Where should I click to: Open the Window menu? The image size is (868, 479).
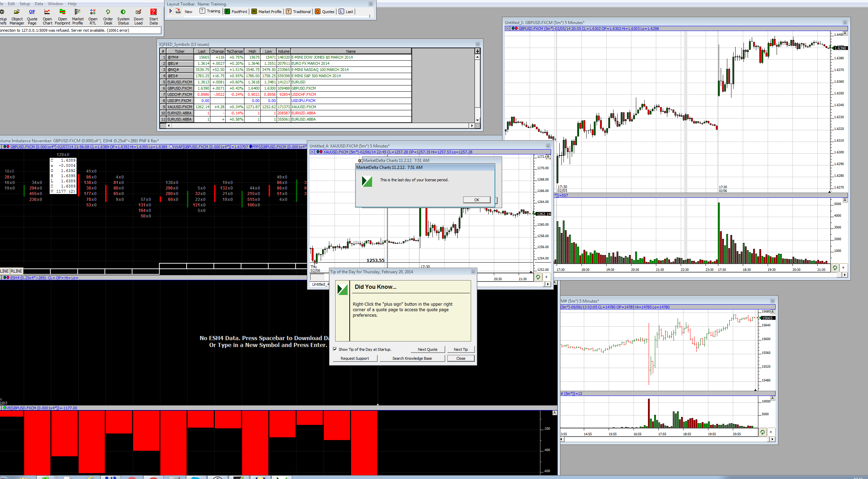point(55,4)
